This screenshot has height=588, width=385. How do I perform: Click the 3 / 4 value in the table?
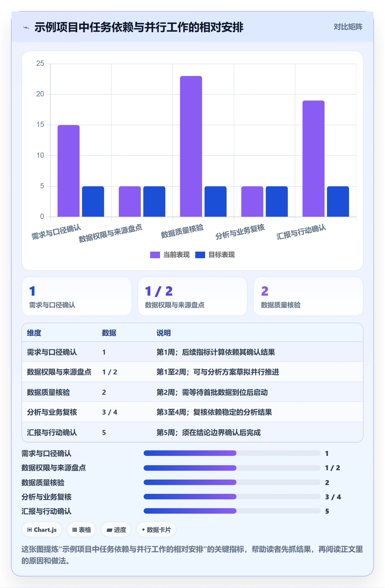(x=110, y=412)
